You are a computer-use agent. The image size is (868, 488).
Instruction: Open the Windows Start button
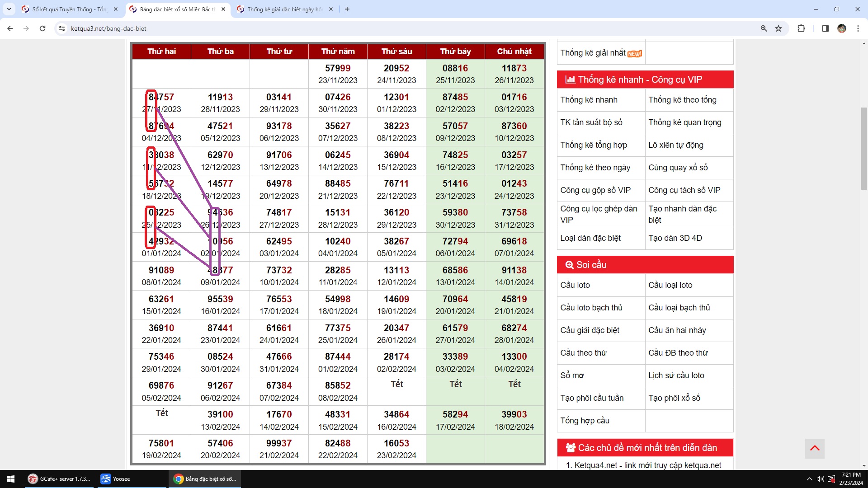pos(11,479)
